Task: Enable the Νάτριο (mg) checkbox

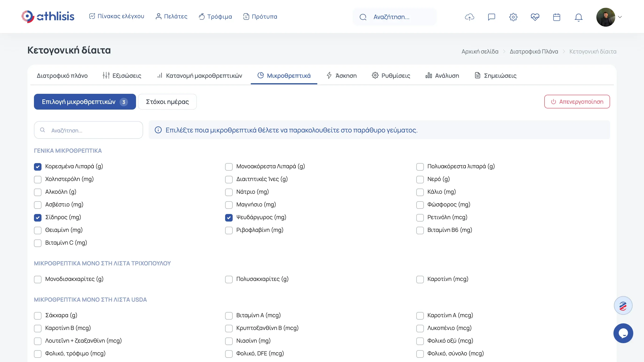Action: click(x=229, y=192)
